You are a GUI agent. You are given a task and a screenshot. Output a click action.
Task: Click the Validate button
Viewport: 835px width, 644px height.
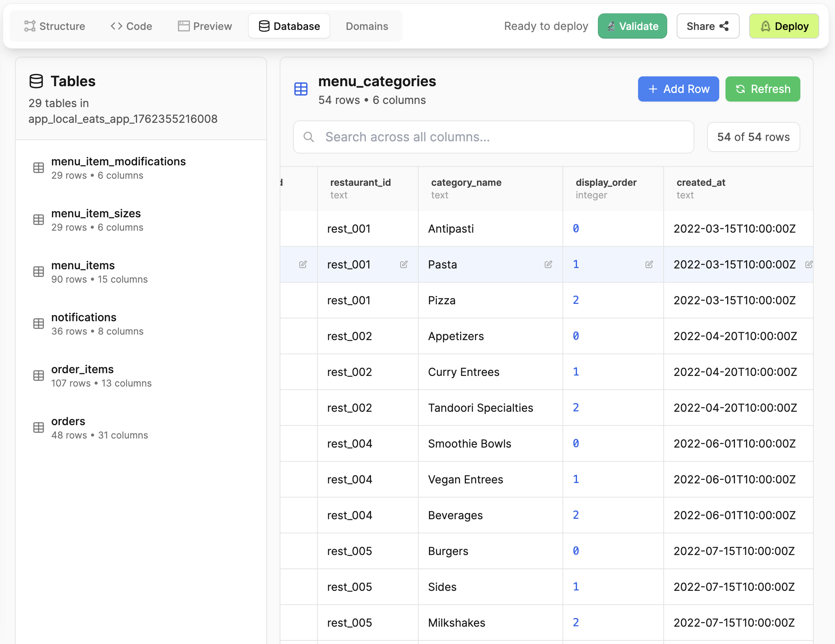coord(632,26)
